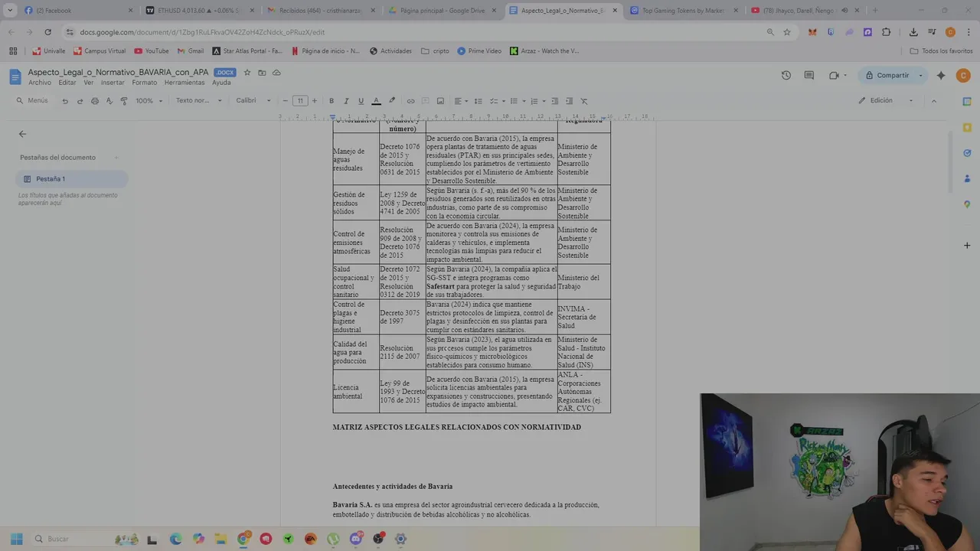This screenshot has height=551, width=980.
Task: Toggle bold formatting
Action: [332, 101]
